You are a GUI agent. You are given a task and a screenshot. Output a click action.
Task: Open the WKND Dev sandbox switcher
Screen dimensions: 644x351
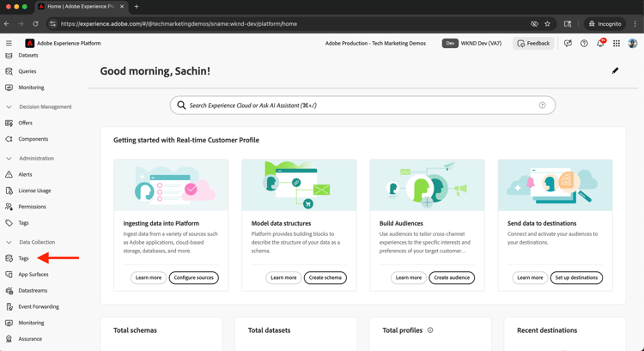(x=471, y=43)
